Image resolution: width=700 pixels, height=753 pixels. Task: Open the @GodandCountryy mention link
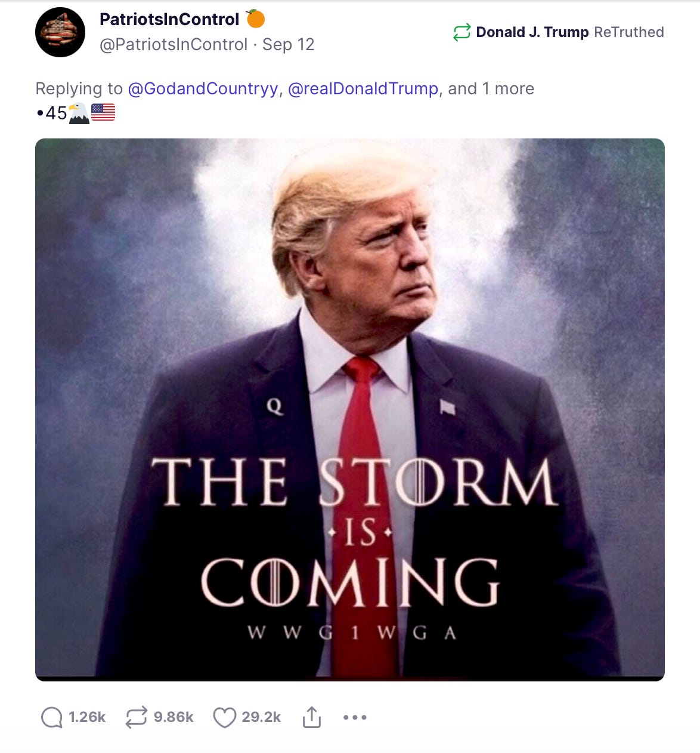(203, 89)
